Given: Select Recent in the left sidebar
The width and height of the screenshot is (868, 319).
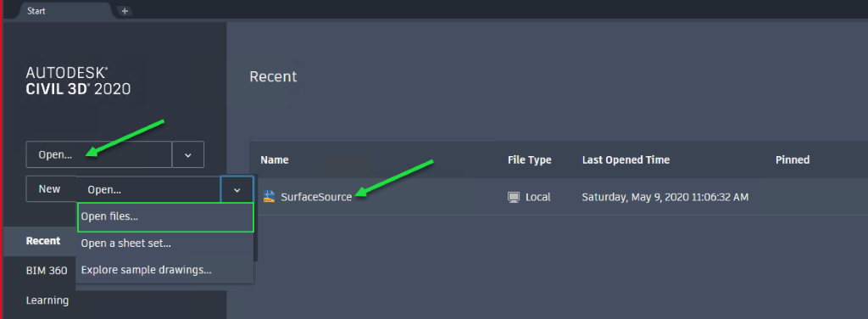Looking at the screenshot, I should [x=43, y=241].
